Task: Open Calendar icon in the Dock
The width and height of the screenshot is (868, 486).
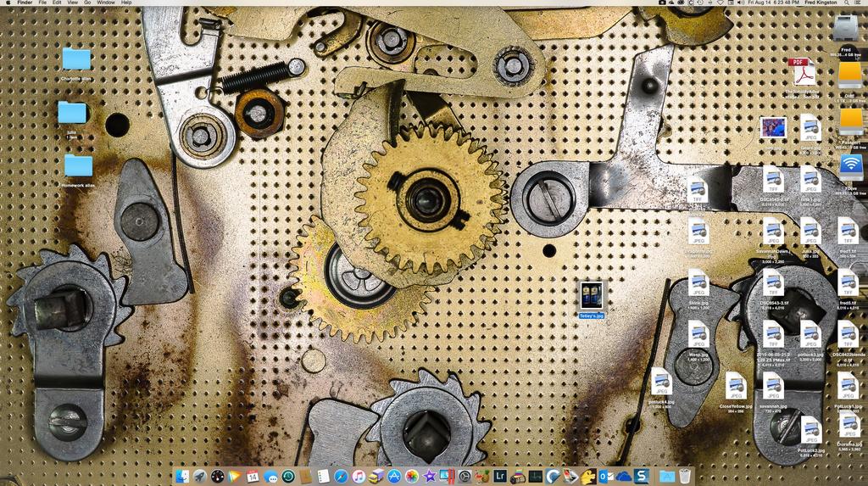Action: pos(253,477)
